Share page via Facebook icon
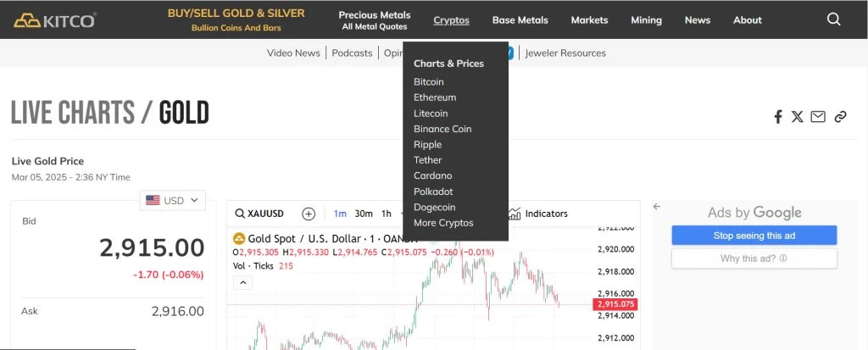This screenshot has height=350, width=868. pyautogui.click(x=778, y=117)
